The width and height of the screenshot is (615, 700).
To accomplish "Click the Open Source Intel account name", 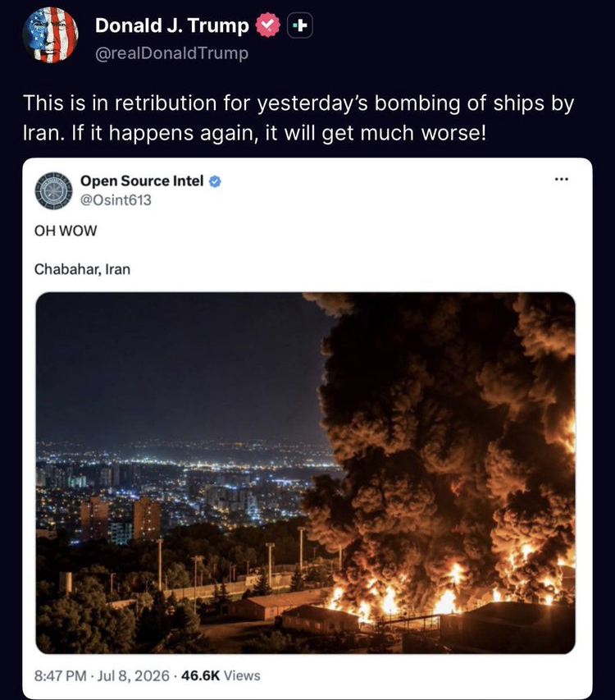I will 142,181.
